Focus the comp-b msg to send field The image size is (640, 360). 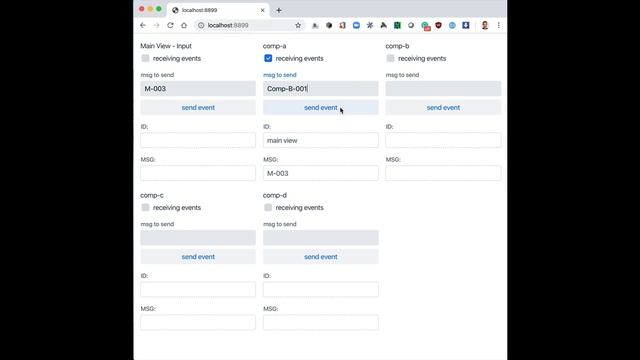[x=443, y=89]
